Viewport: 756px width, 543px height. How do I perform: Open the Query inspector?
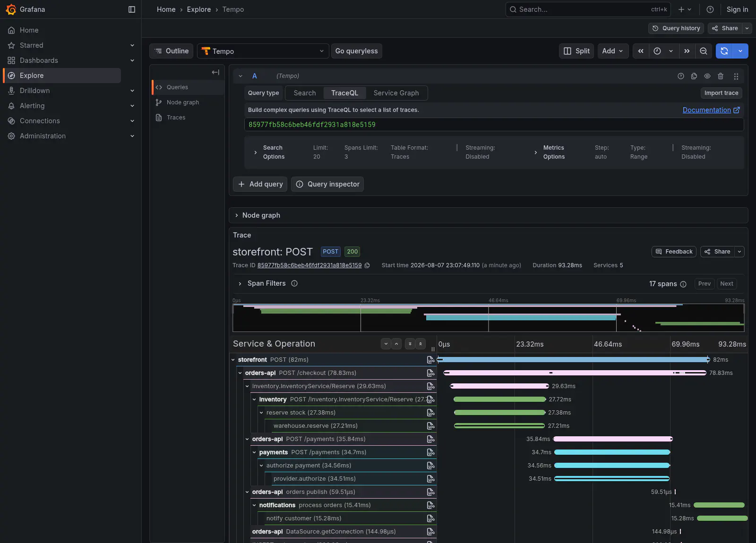(x=327, y=184)
